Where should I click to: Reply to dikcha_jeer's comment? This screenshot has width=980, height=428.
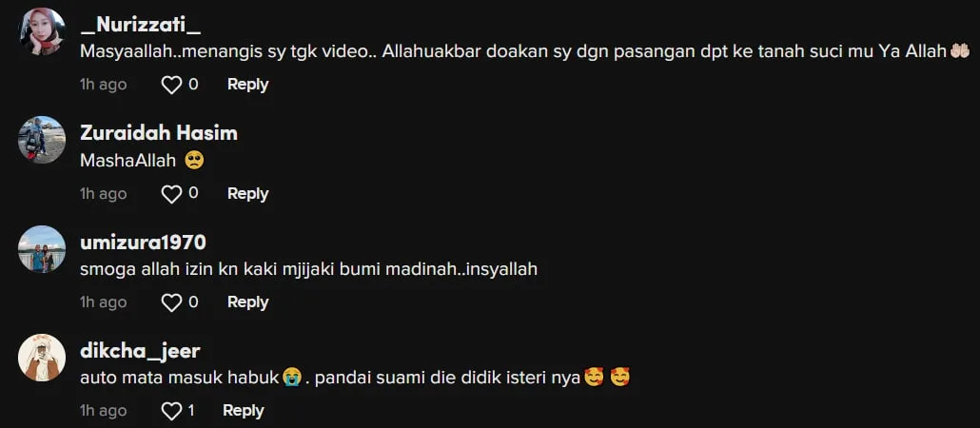coord(244,411)
